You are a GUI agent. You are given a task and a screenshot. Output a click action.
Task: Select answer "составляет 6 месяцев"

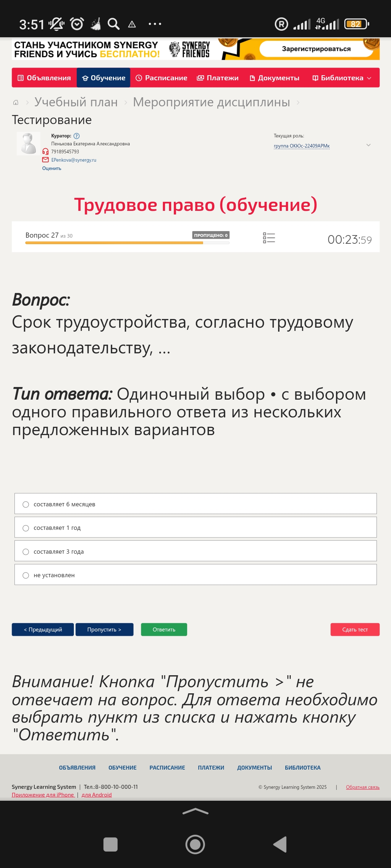click(26, 505)
